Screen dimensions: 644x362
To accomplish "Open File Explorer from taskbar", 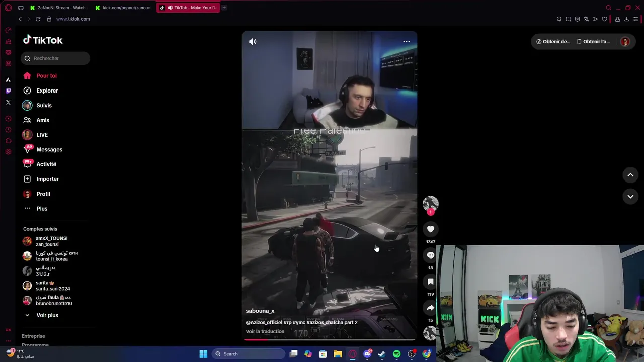I will point(338,354).
